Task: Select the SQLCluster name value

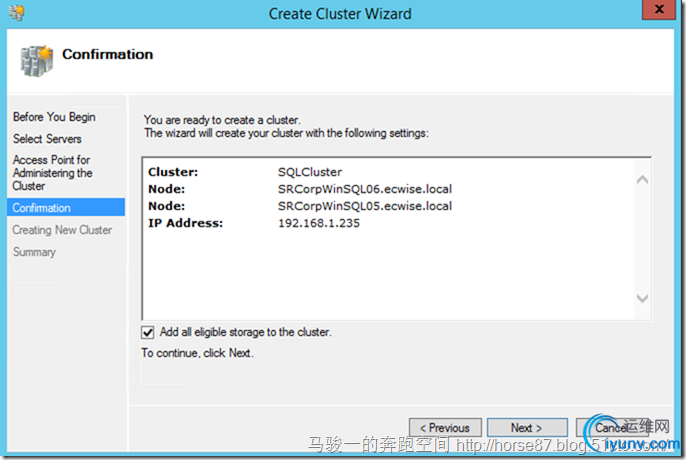Action: coord(310,172)
